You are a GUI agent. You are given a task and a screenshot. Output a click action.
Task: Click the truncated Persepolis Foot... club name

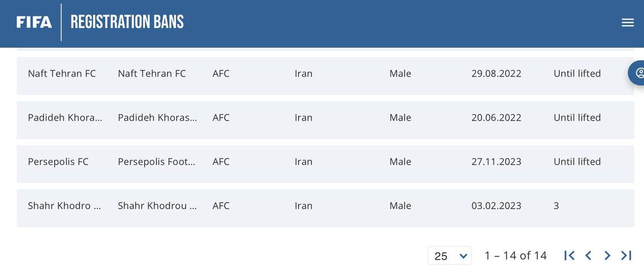[x=156, y=161]
